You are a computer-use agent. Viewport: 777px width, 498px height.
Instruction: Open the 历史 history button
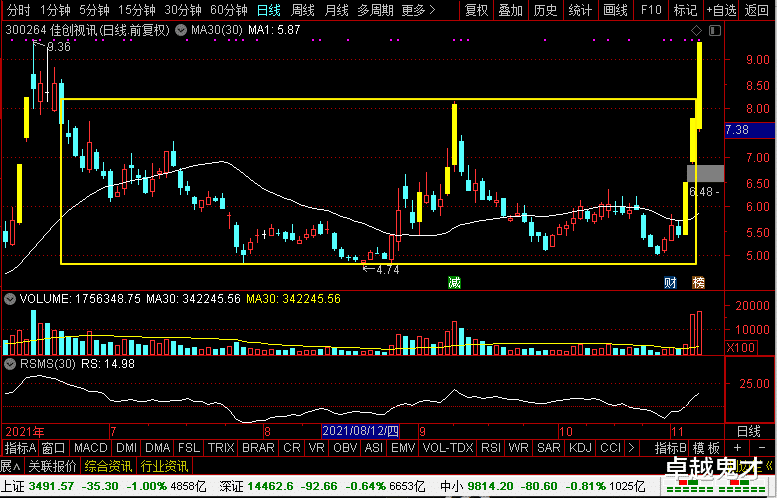click(x=546, y=10)
